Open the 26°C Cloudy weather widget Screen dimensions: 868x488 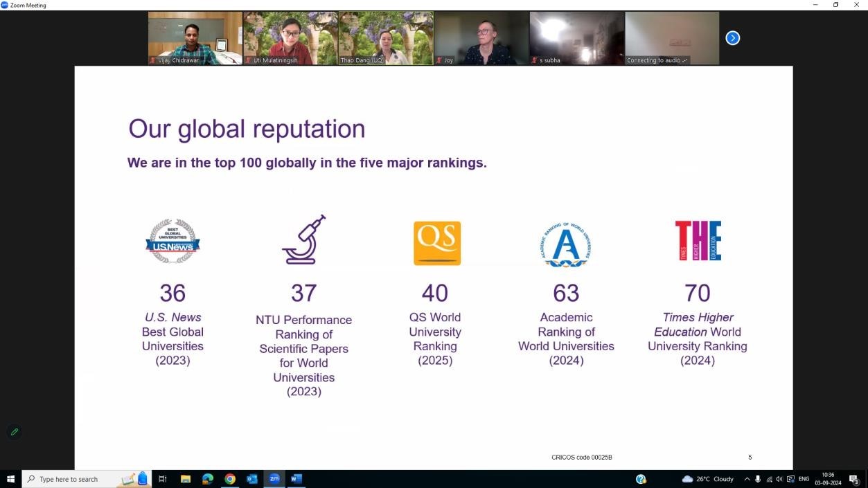click(x=708, y=479)
